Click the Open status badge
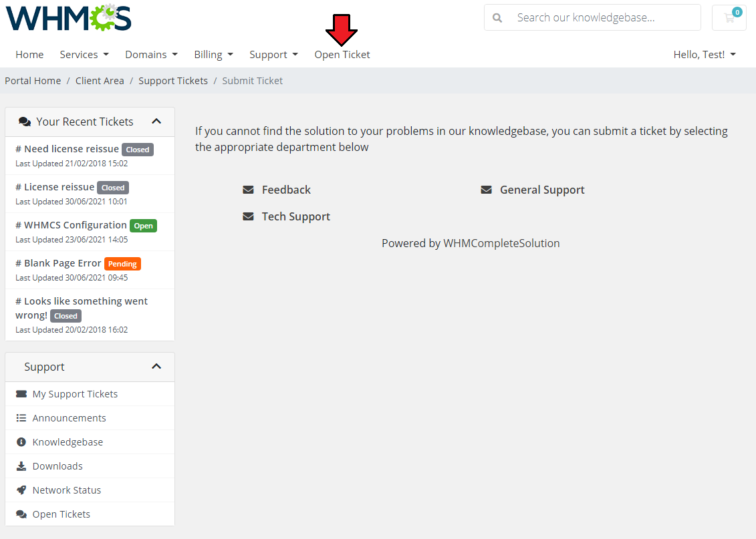This screenshot has height=539, width=756. click(143, 226)
